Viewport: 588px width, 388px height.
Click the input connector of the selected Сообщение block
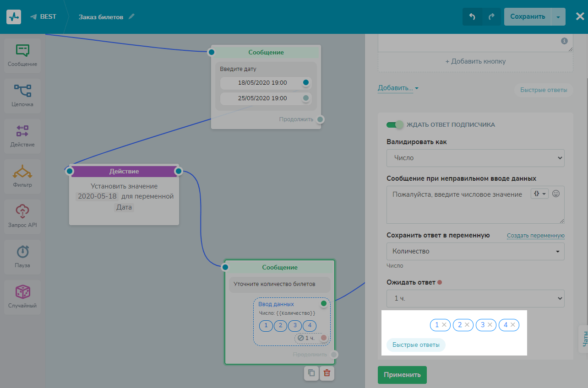225,267
